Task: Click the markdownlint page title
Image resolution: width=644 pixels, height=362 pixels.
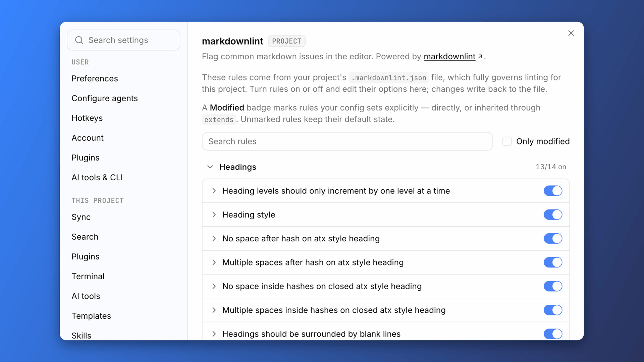Action: [232, 41]
